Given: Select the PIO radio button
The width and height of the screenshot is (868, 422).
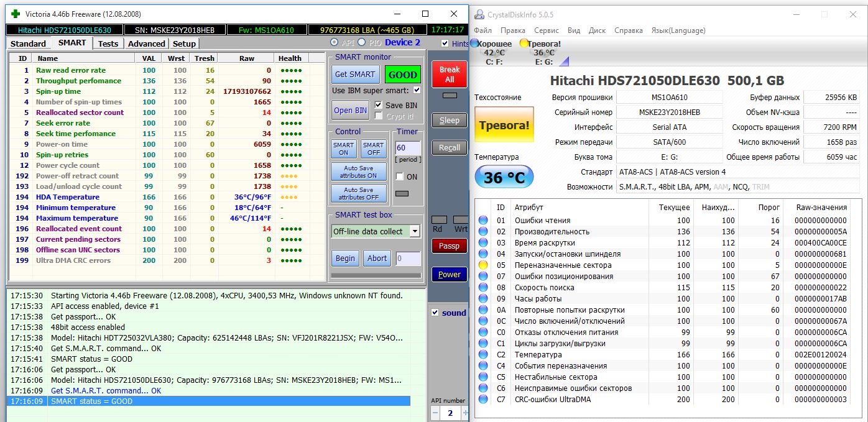Looking at the screenshot, I should [362, 42].
